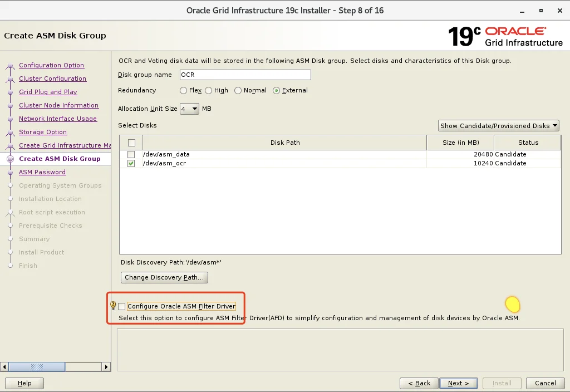Expand the Show Candidate/Provisioned Disks dropdown
The image size is (570, 392).
(x=498, y=126)
